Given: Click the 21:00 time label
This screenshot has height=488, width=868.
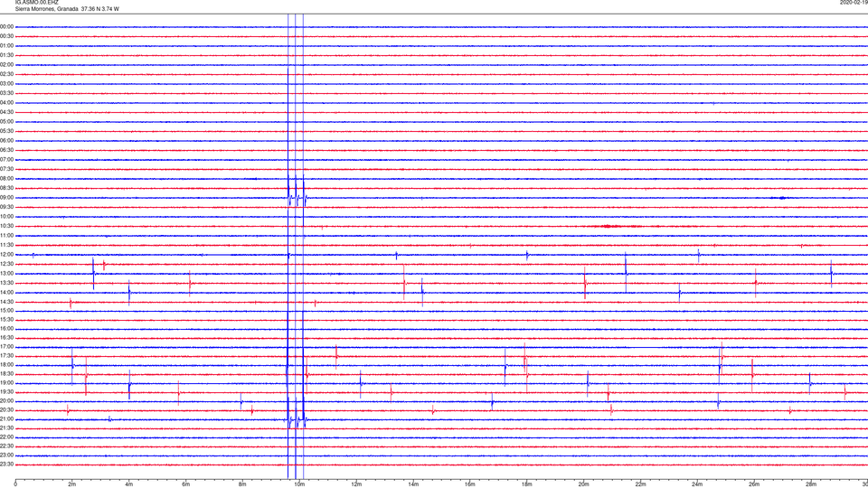Looking at the screenshot, I should pyautogui.click(x=6, y=419).
